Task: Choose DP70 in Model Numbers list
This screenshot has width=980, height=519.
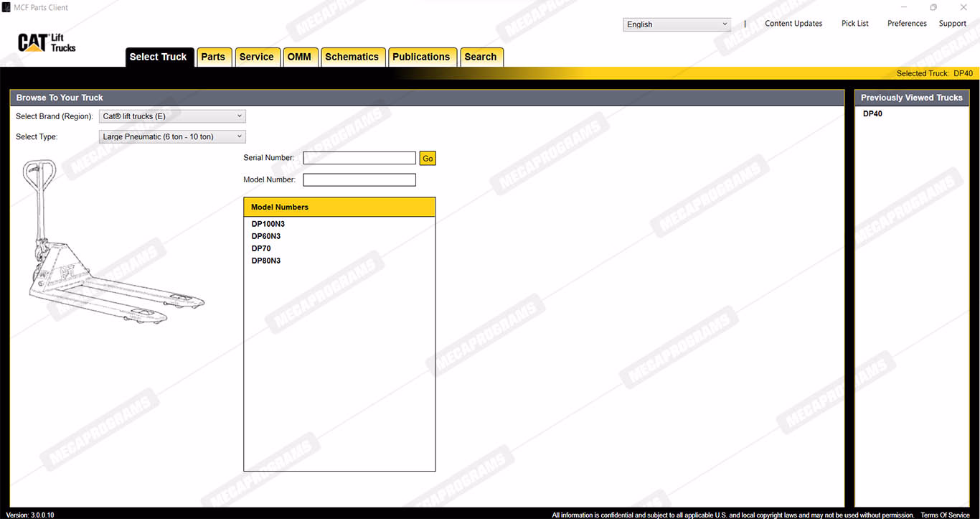Action: 261,248
